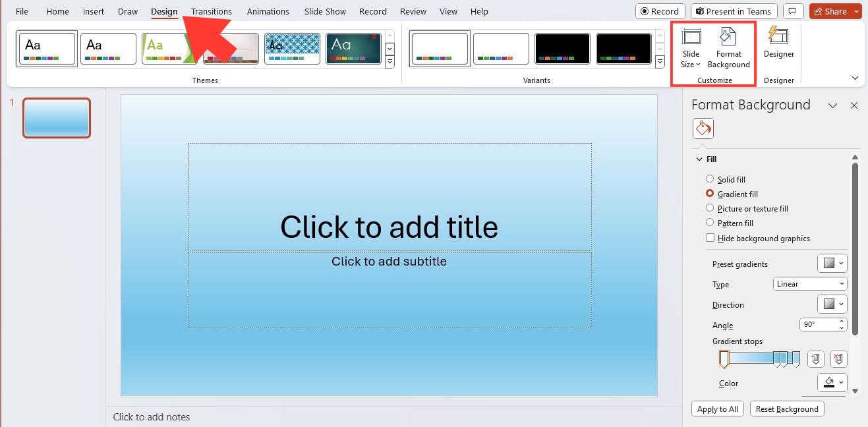
Task: Select the second white variant
Action: coord(501,49)
